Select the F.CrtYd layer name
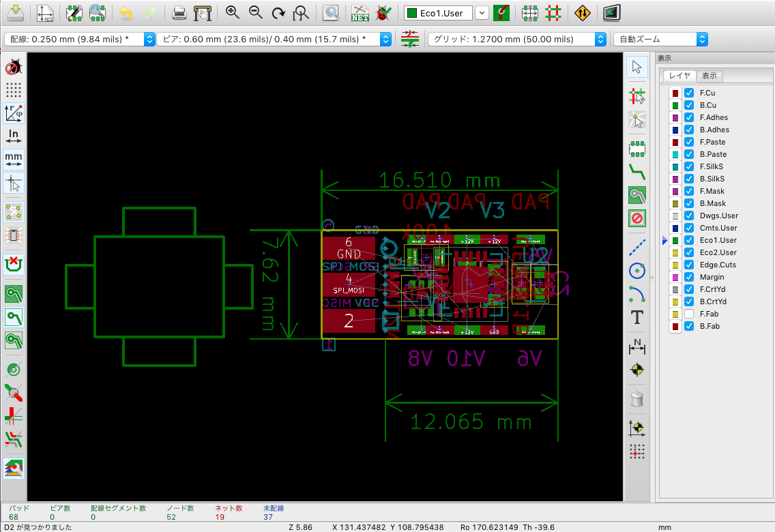This screenshot has height=532, width=775. pyautogui.click(x=712, y=289)
